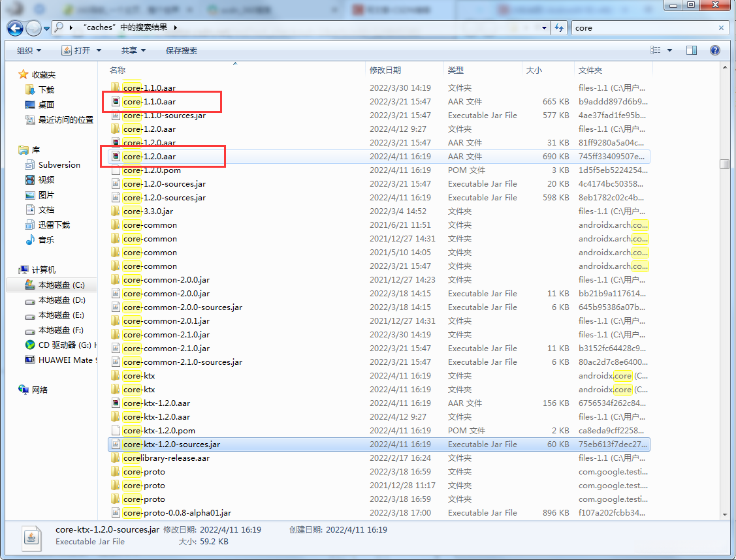Select core-proto folder dated 2021/12/28 11:17
The height and width of the screenshot is (560, 736).
pos(379,486)
